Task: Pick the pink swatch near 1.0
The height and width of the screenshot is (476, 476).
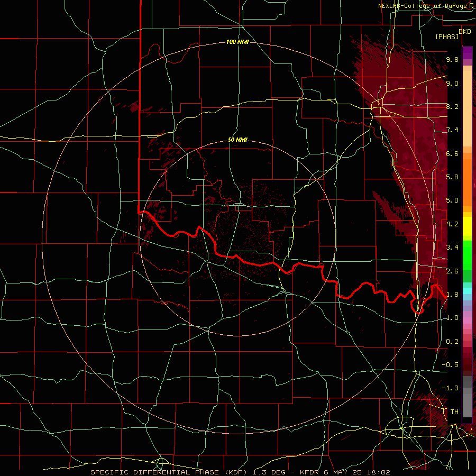Action: (467, 321)
